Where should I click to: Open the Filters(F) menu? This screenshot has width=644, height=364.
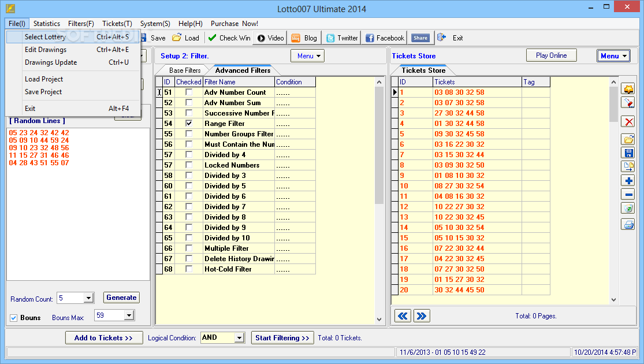[81, 24]
